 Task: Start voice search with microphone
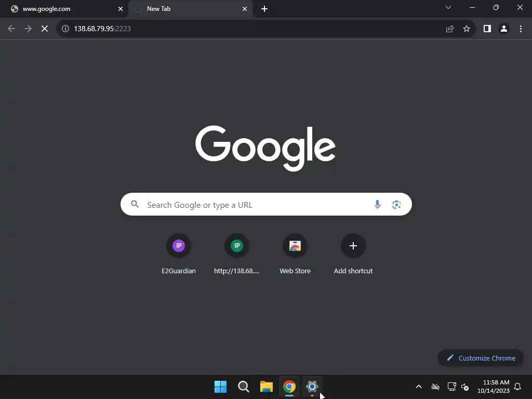coord(377,204)
